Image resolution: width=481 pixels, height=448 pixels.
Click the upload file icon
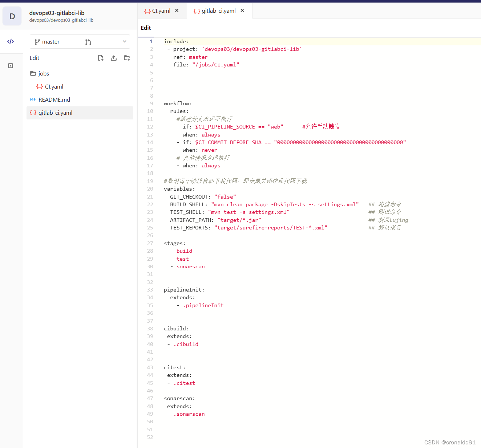tap(114, 58)
